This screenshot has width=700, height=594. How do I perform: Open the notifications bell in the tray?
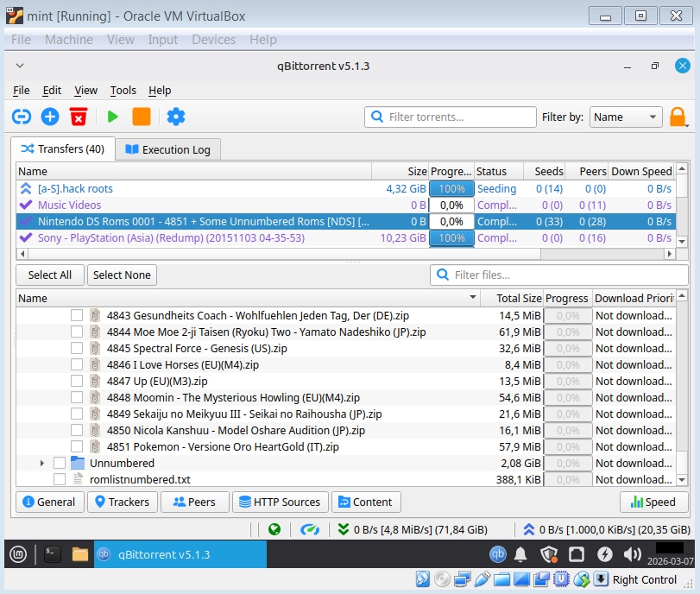pos(520,554)
